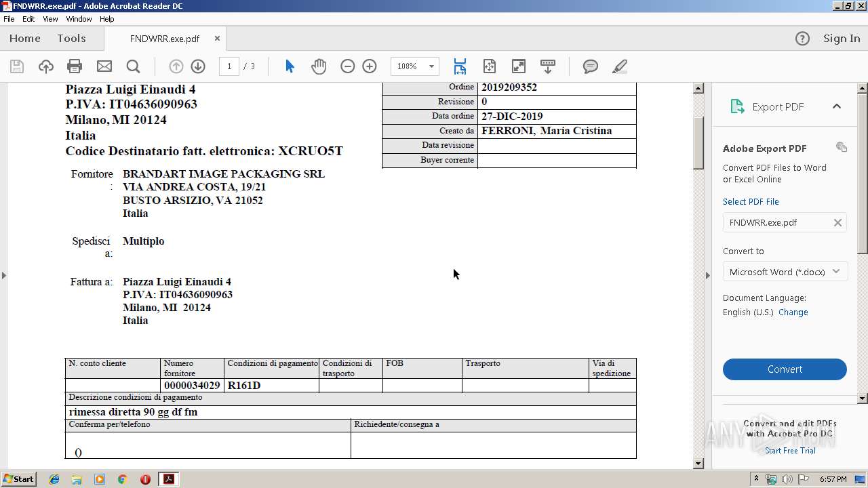
Task: Go to next page arrow
Action: (198, 66)
